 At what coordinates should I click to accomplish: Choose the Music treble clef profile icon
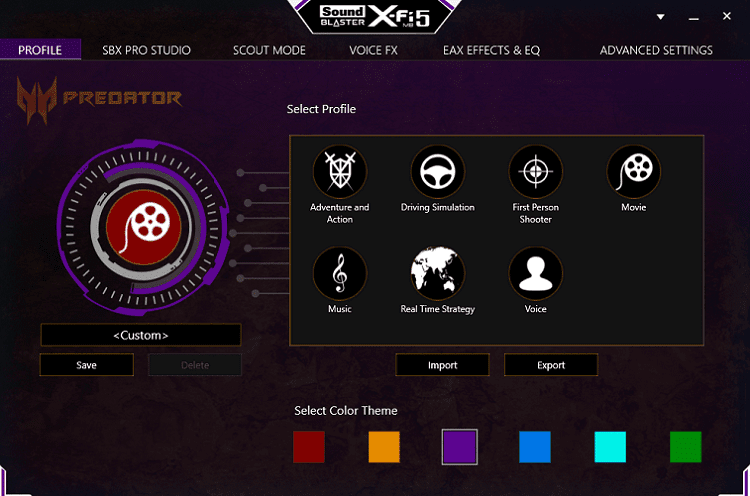coord(340,273)
